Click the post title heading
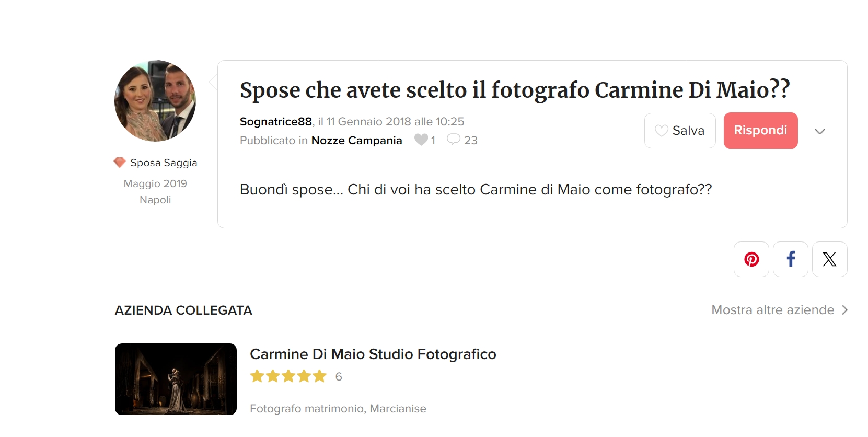 [515, 90]
